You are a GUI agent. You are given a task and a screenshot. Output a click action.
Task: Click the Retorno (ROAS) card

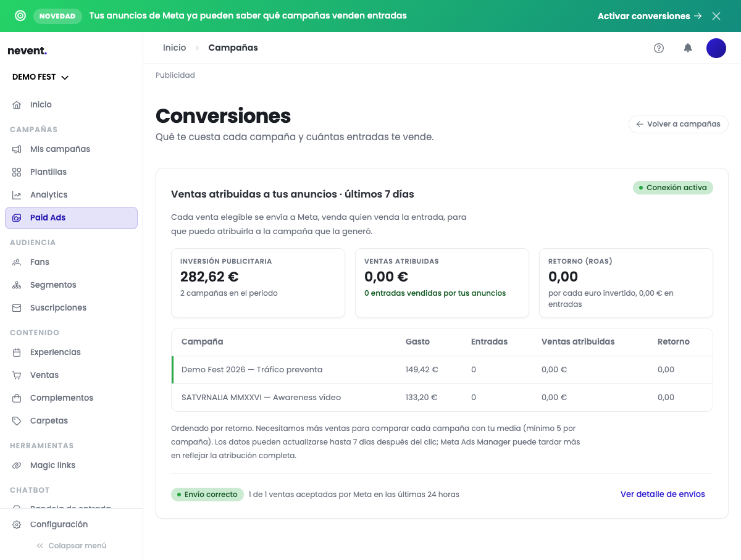point(626,283)
